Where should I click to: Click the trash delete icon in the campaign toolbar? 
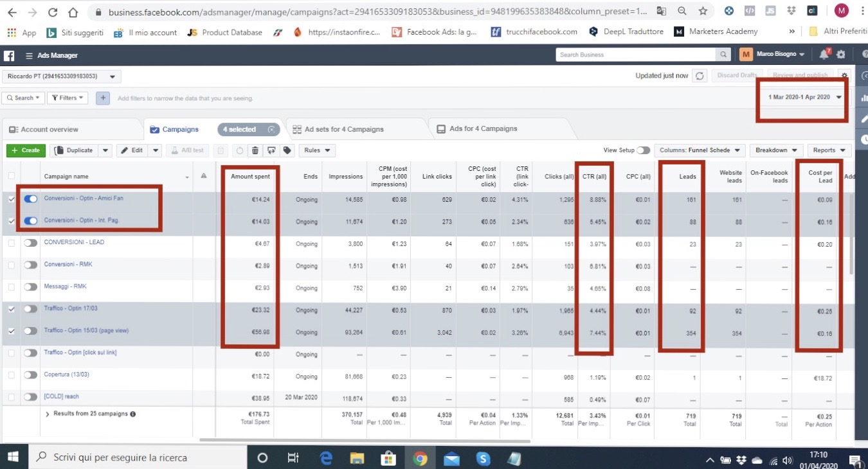point(255,150)
